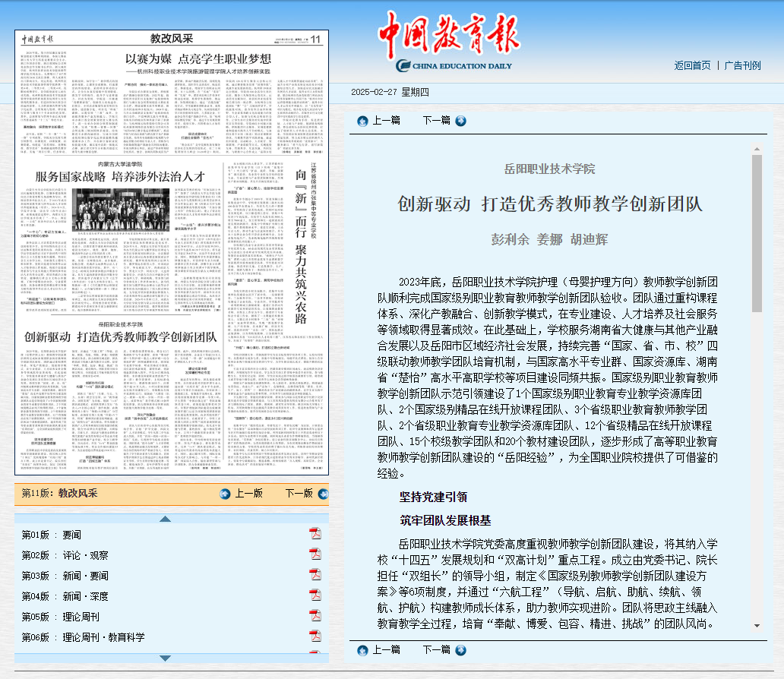Select 服务国家战略 培养涉外法治人才 article in thumbnail
This screenshot has height=679, width=784.
point(120,176)
